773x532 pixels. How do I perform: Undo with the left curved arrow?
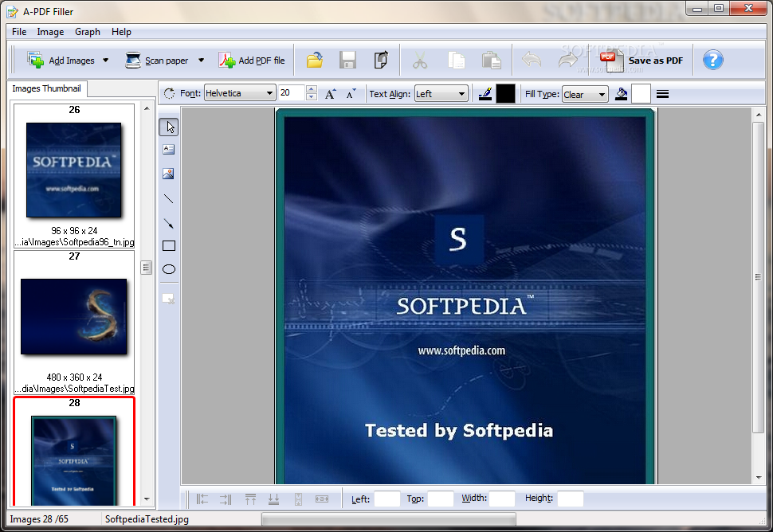pos(532,60)
